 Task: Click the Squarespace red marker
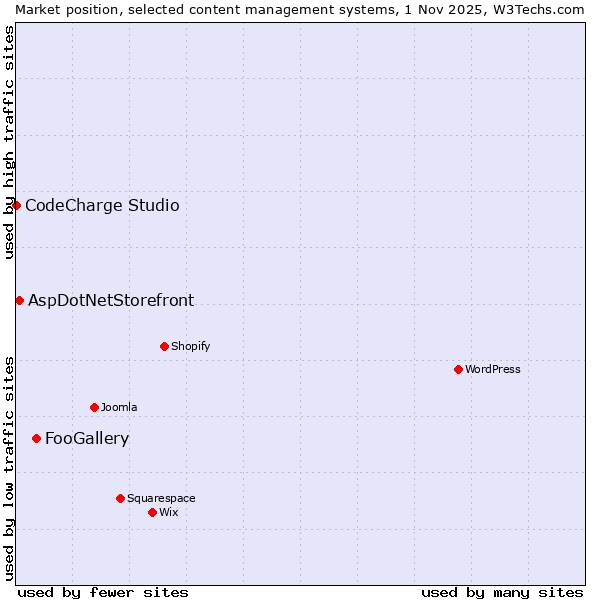coord(120,498)
